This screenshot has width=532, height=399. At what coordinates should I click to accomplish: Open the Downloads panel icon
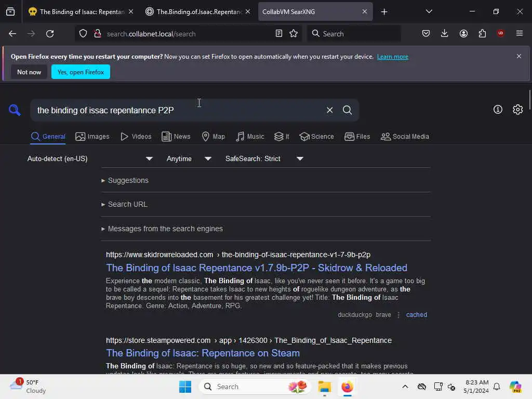pyautogui.click(x=445, y=33)
